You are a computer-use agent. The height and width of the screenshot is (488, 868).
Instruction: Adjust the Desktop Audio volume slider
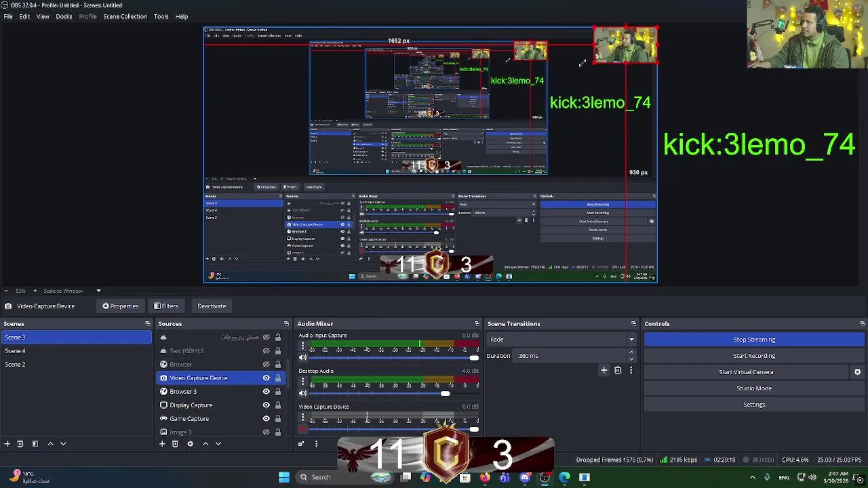click(395, 393)
